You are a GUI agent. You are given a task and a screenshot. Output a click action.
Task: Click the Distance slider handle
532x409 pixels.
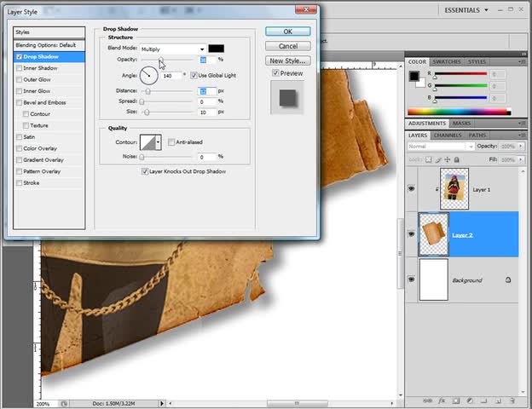pos(147,91)
